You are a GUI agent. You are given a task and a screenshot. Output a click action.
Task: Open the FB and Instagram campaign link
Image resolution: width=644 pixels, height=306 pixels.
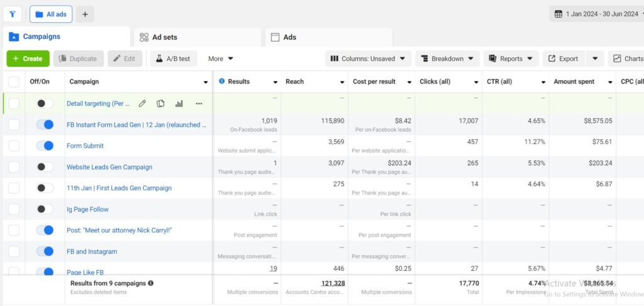click(x=92, y=251)
